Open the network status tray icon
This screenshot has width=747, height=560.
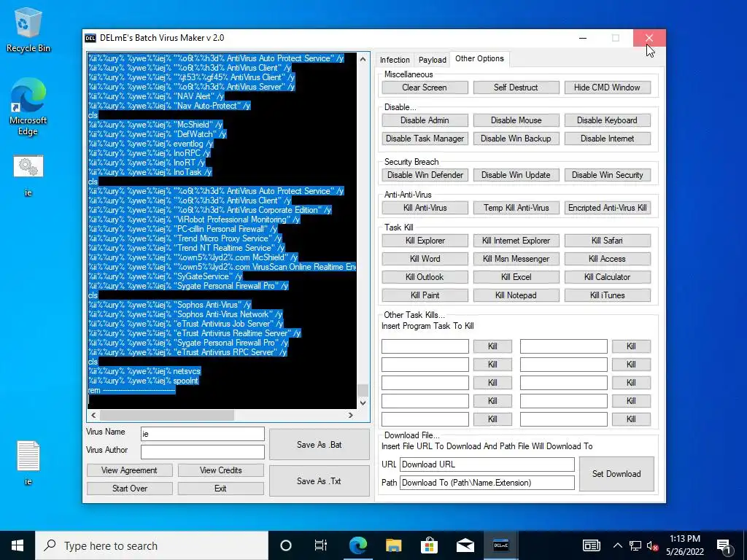point(635,545)
